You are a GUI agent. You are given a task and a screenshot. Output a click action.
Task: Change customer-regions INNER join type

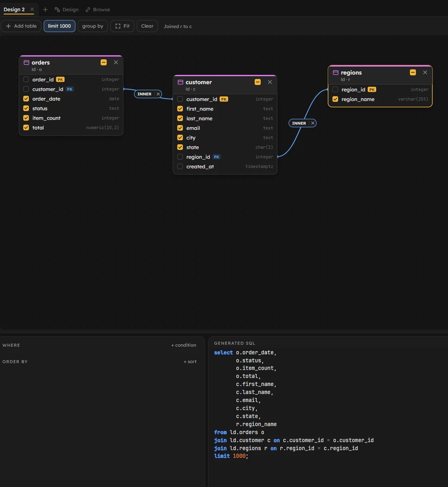pyautogui.click(x=299, y=123)
